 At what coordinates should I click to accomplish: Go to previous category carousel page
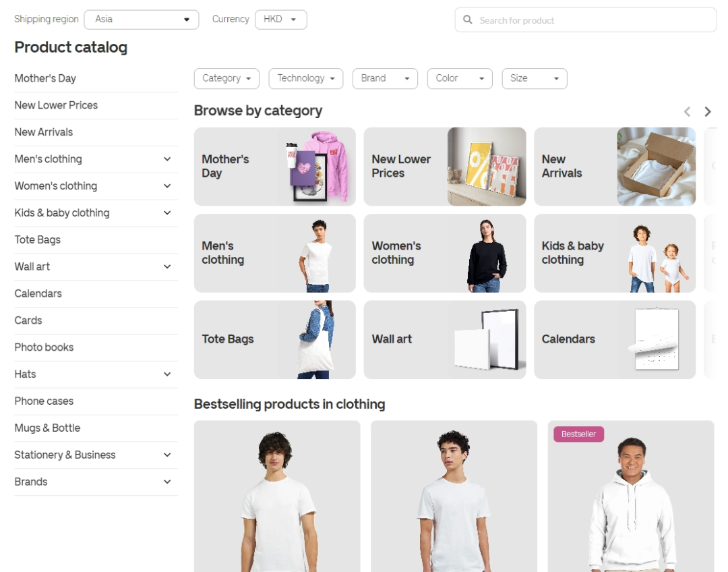point(687,112)
